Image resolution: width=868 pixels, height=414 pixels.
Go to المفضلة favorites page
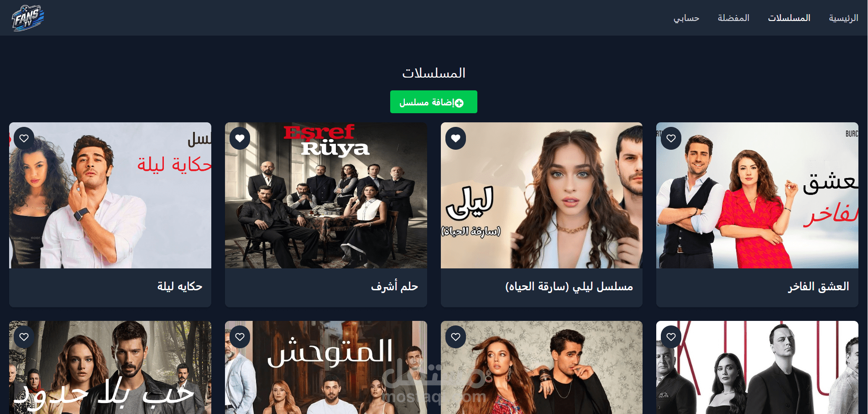click(733, 18)
